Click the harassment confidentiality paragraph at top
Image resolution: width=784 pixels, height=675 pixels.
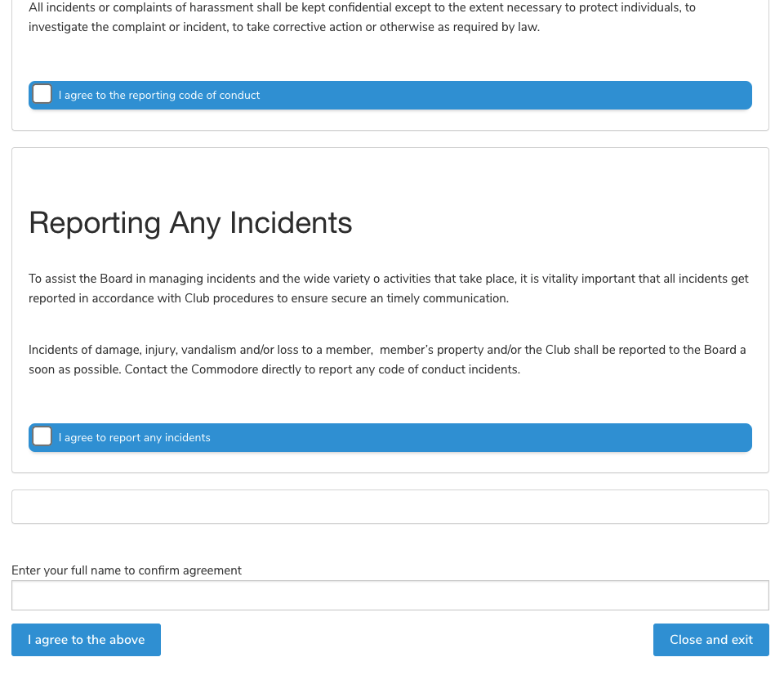(359, 16)
